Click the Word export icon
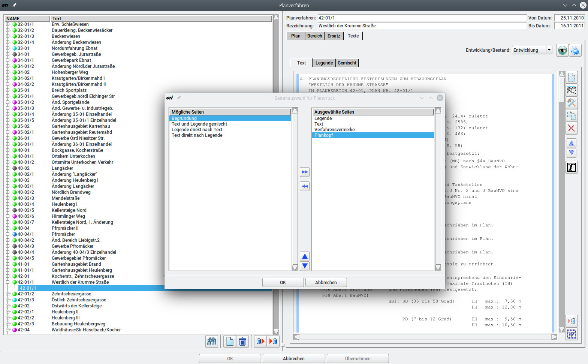This screenshot has width=588, height=364. [571, 334]
